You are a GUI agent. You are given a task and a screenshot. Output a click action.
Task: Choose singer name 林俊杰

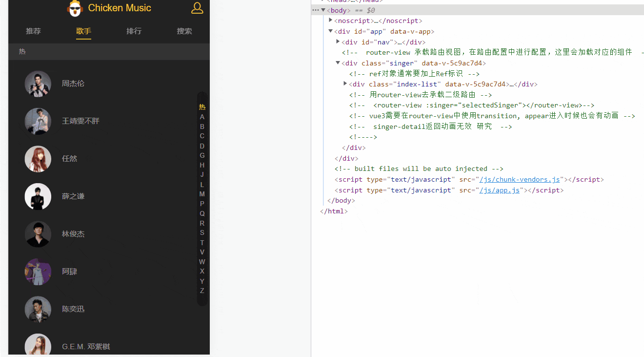73,233
